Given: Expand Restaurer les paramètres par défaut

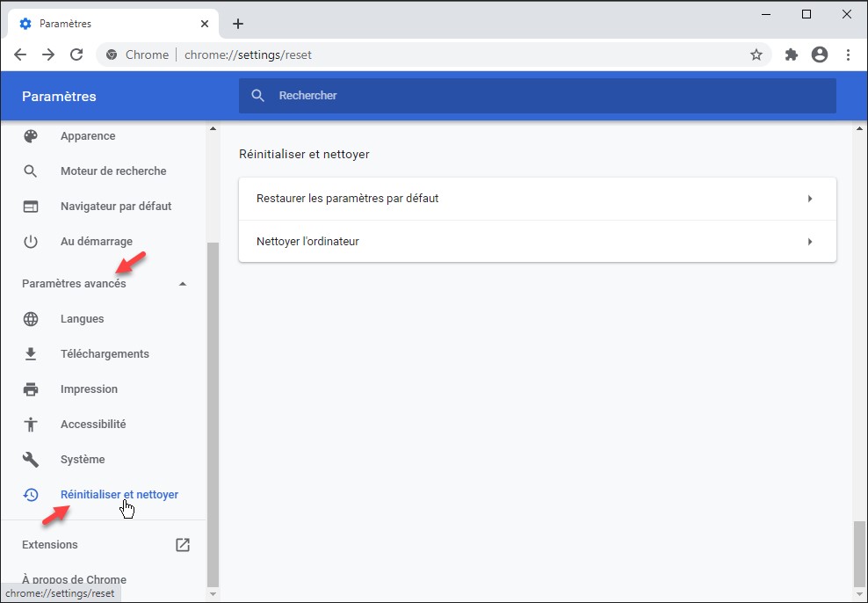Looking at the screenshot, I should click(x=809, y=199).
